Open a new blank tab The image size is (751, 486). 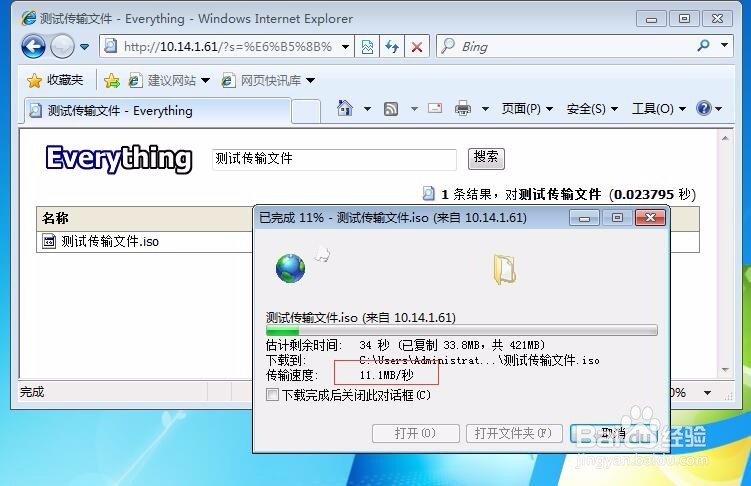(306, 112)
